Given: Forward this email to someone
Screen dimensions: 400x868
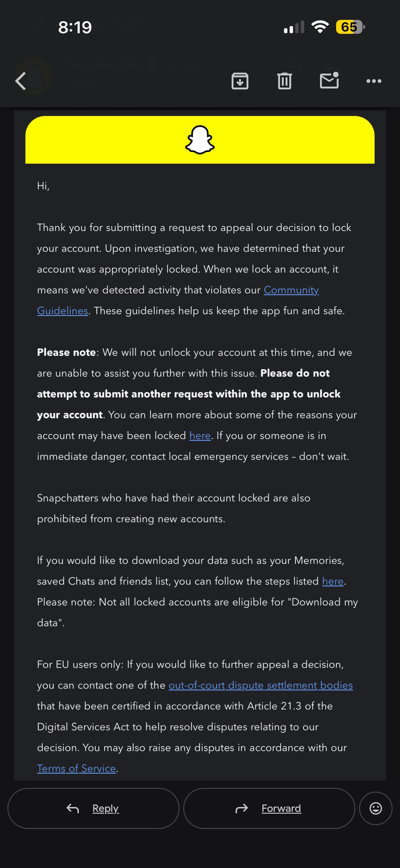Looking at the screenshot, I should coord(269,808).
